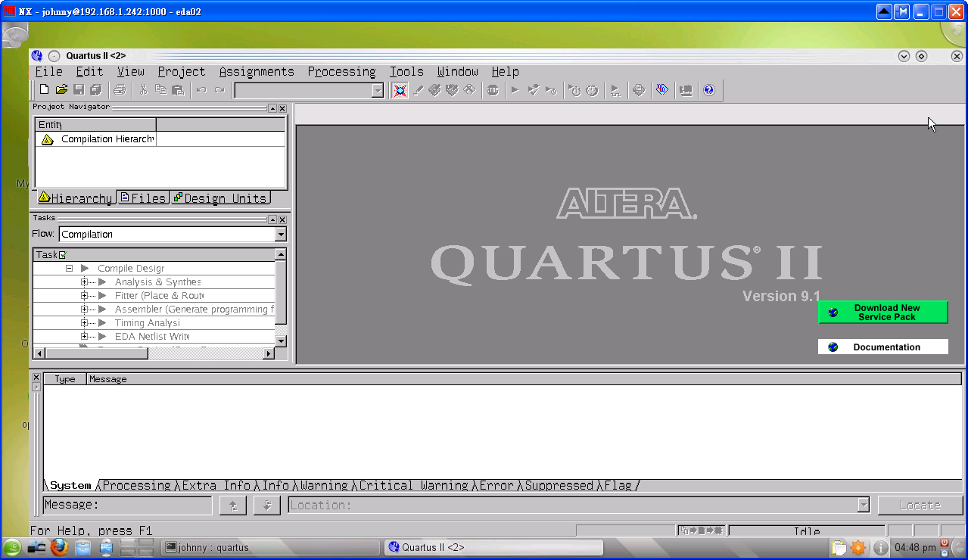Click the Save All toolbar icon
The height and width of the screenshot is (560, 968).
coord(96,90)
